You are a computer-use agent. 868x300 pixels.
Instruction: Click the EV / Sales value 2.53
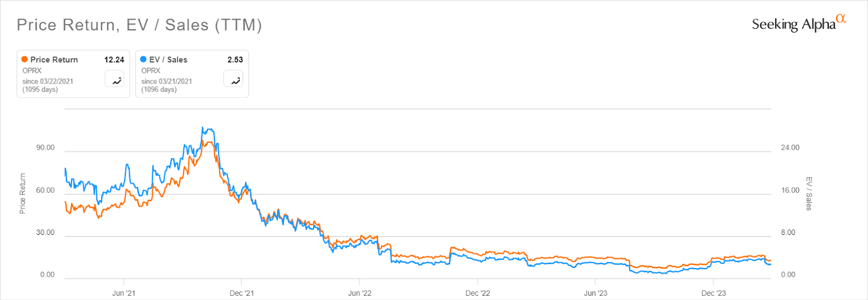point(235,60)
